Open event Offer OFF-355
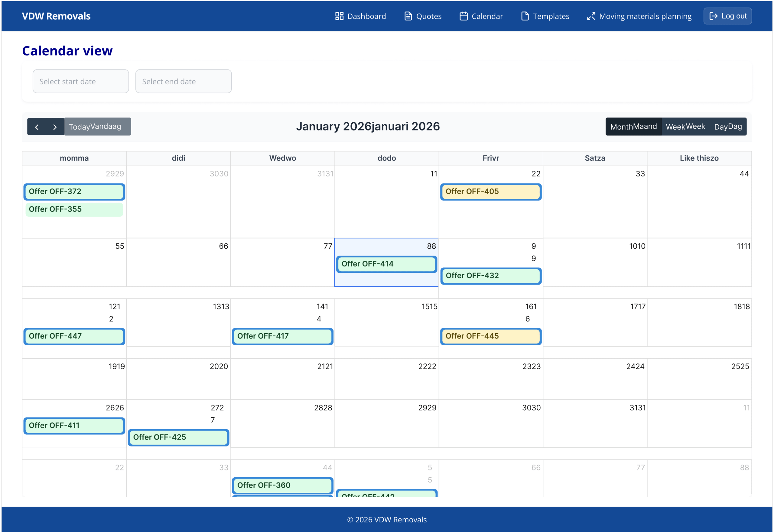 [x=74, y=209]
